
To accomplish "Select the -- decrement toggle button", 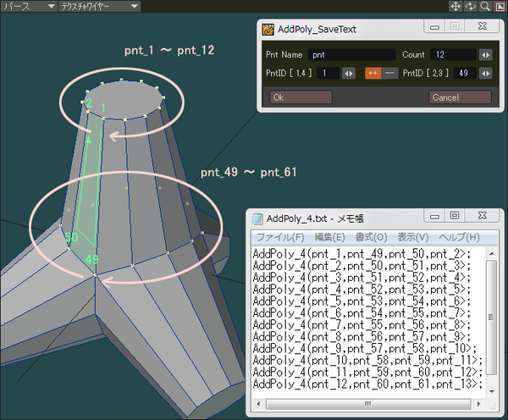I will tap(389, 73).
